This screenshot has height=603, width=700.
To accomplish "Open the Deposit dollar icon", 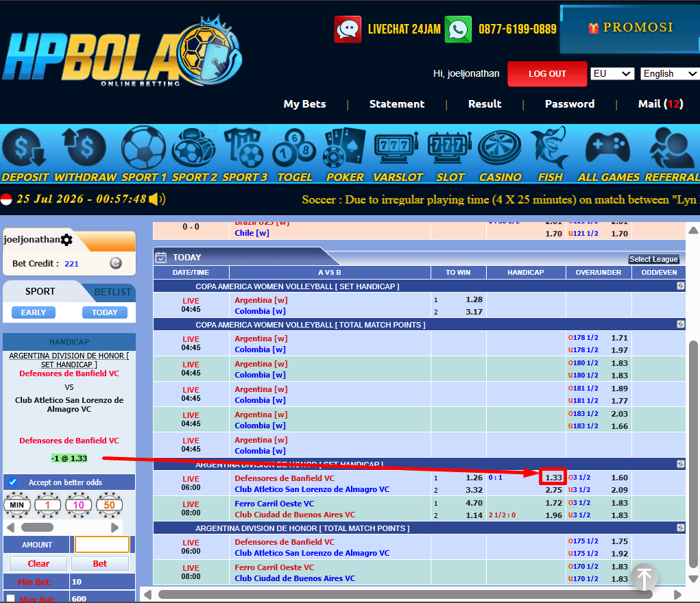I will [25, 149].
